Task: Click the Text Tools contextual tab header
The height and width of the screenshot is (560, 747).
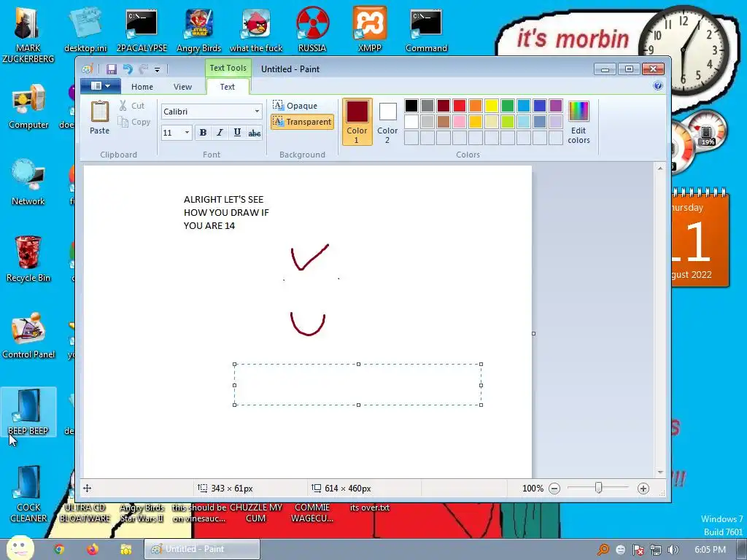Action: pyautogui.click(x=228, y=68)
